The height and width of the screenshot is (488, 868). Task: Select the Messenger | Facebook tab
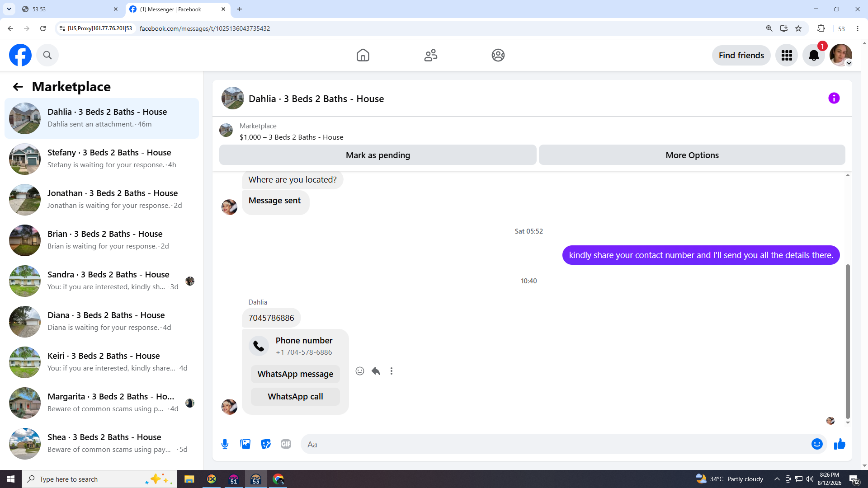[x=177, y=9]
